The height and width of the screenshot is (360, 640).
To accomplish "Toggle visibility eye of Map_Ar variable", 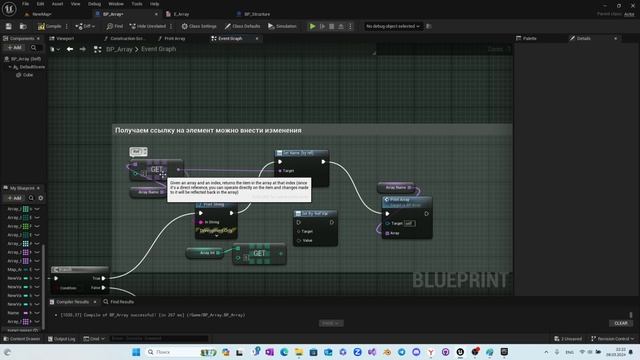I will (37, 269).
